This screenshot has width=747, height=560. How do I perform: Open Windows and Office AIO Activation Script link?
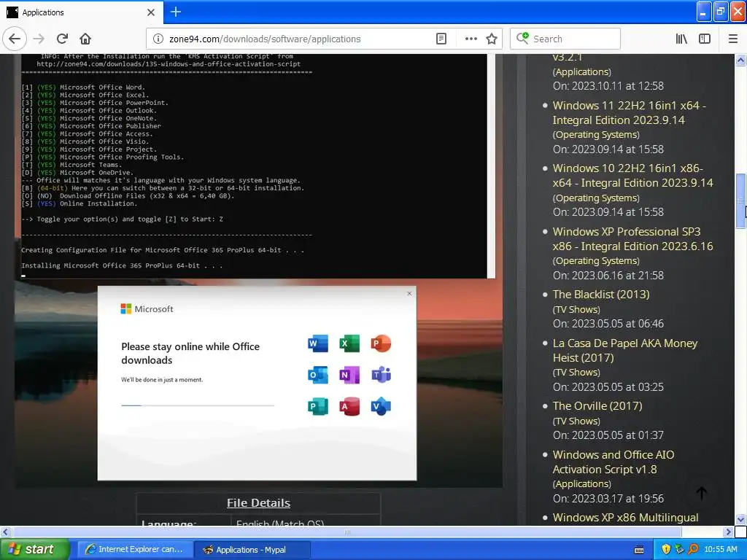[613, 462]
